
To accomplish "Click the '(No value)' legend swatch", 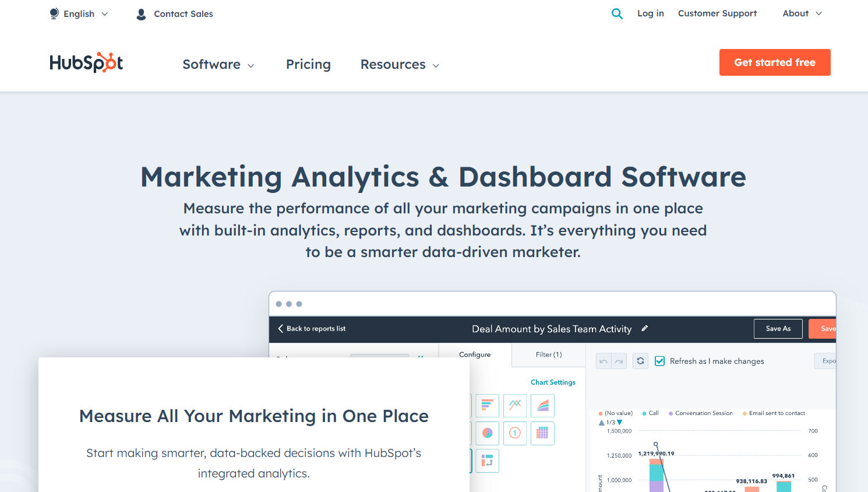I will pos(601,413).
